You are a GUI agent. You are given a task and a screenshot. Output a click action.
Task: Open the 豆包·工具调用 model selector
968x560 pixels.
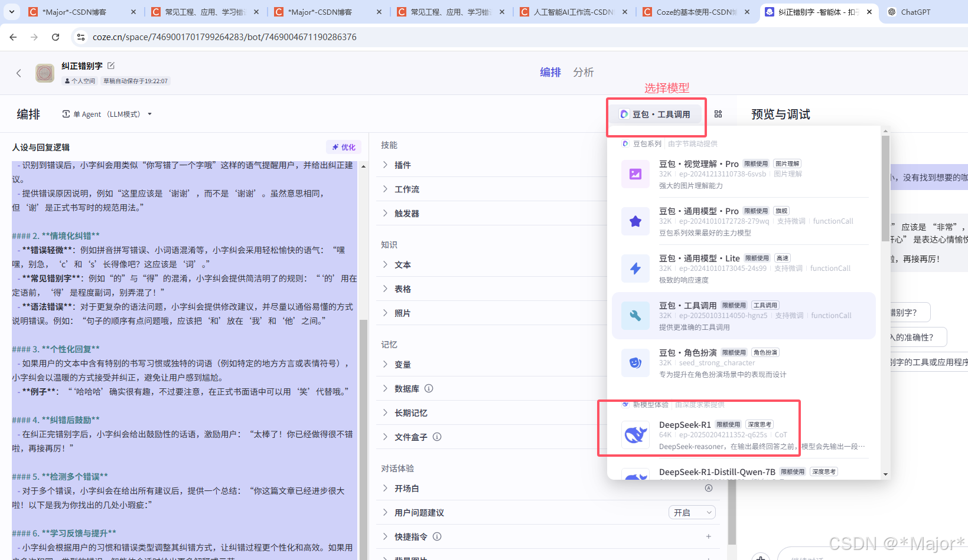[x=657, y=114]
